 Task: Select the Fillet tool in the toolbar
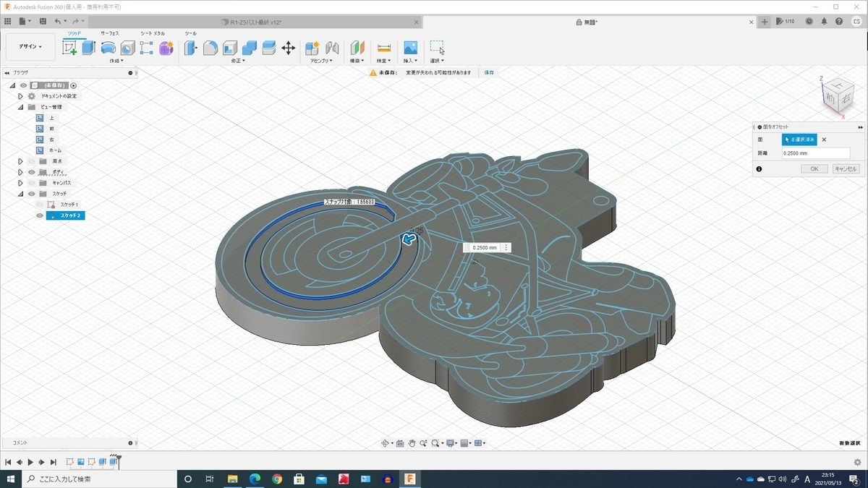pos(210,48)
